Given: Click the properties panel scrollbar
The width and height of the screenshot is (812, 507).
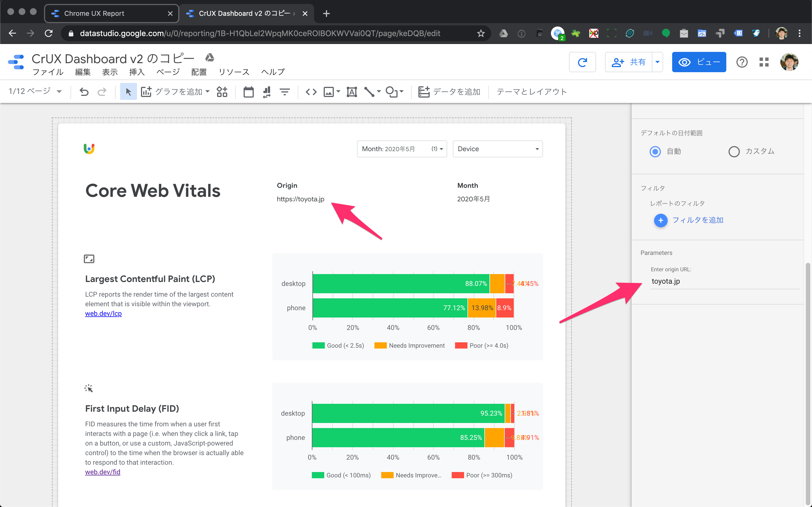Looking at the screenshot, I should 808,383.
